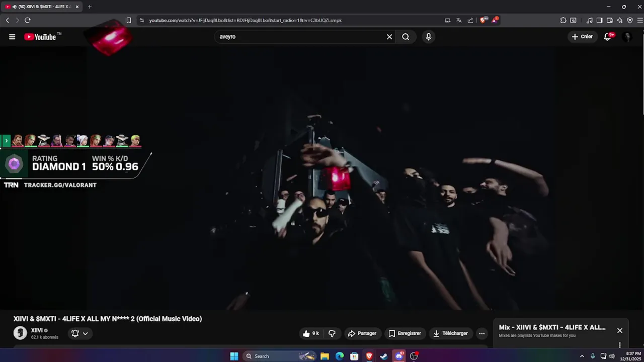Open the clock showing 8:37 PM
644x362 pixels.
(630, 356)
